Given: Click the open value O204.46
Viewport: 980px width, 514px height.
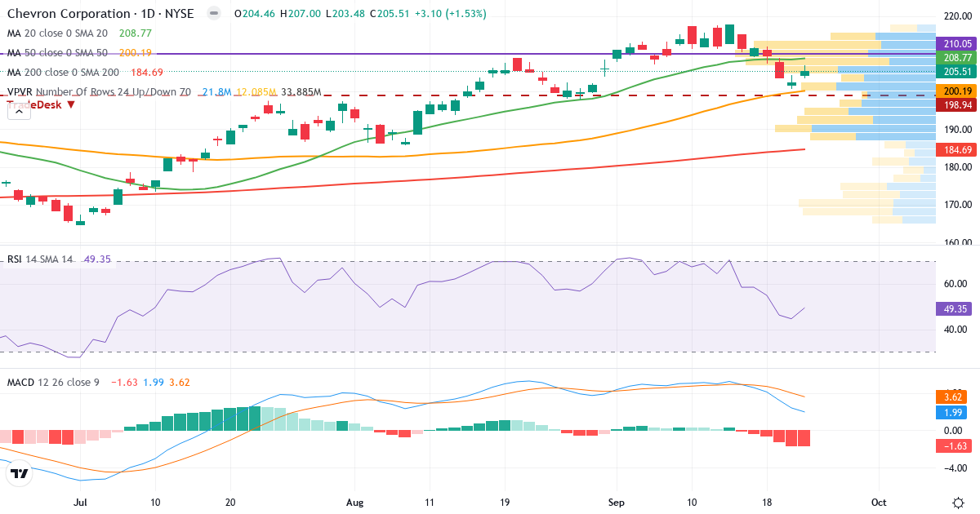Looking at the screenshot, I should click(253, 14).
